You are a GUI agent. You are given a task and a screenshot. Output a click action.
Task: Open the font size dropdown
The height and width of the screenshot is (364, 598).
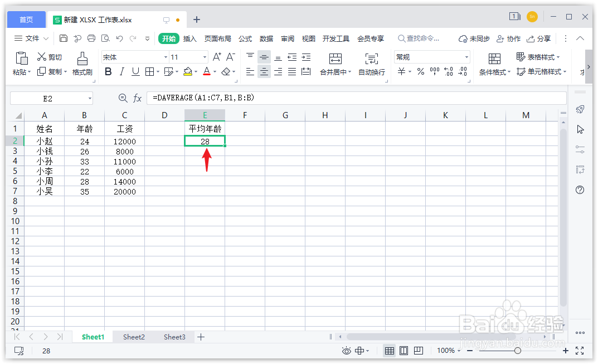(x=205, y=57)
